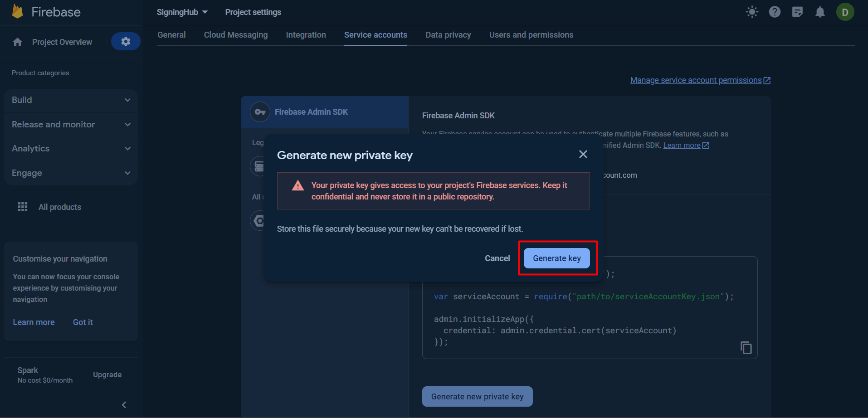
Task: Open Users and permissions tab
Action: [531, 35]
